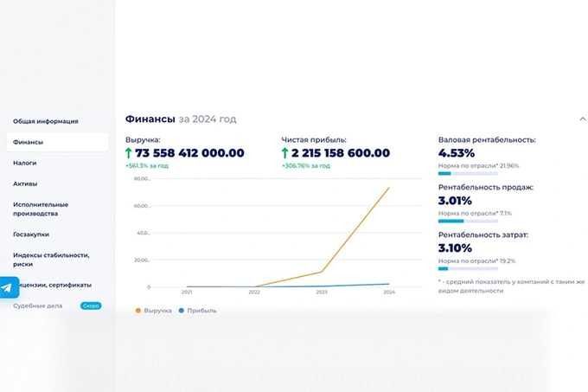Viewport: 588px width, 392px height.
Task: Click the orange Выручка legend dot
Action: click(x=138, y=310)
